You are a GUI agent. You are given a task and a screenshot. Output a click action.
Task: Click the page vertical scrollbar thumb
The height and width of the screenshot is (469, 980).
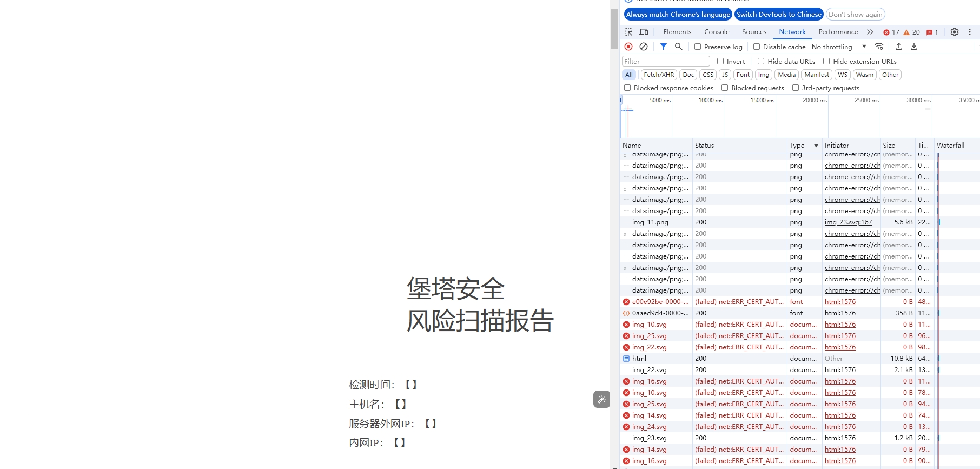coord(614,29)
